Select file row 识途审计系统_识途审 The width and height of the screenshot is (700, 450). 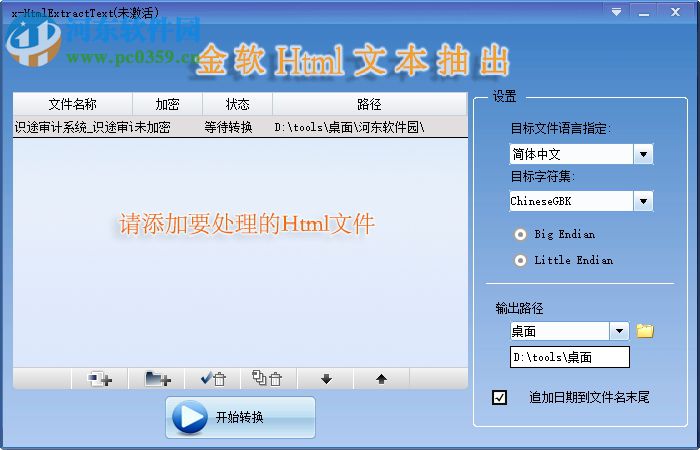point(240,127)
